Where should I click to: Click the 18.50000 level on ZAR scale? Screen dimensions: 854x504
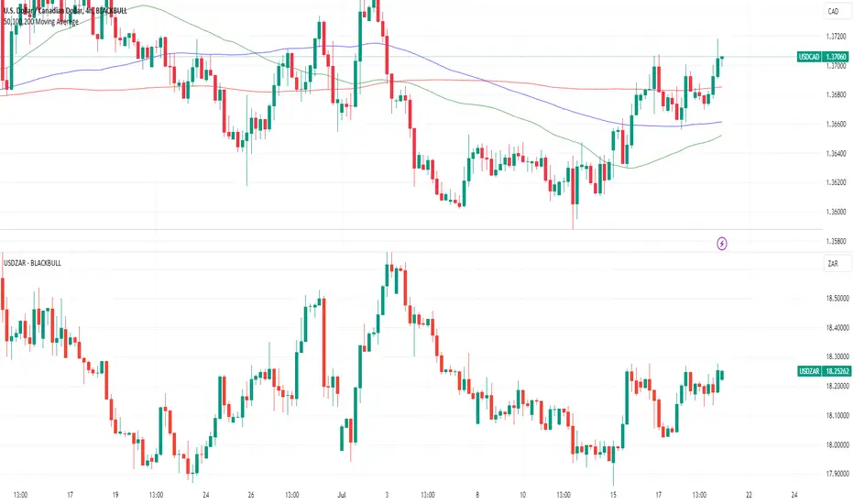(x=838, y=299)
